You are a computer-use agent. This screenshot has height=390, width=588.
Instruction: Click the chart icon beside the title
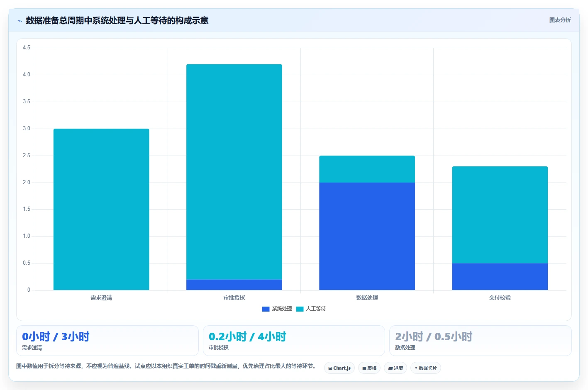tap(20, 21)
